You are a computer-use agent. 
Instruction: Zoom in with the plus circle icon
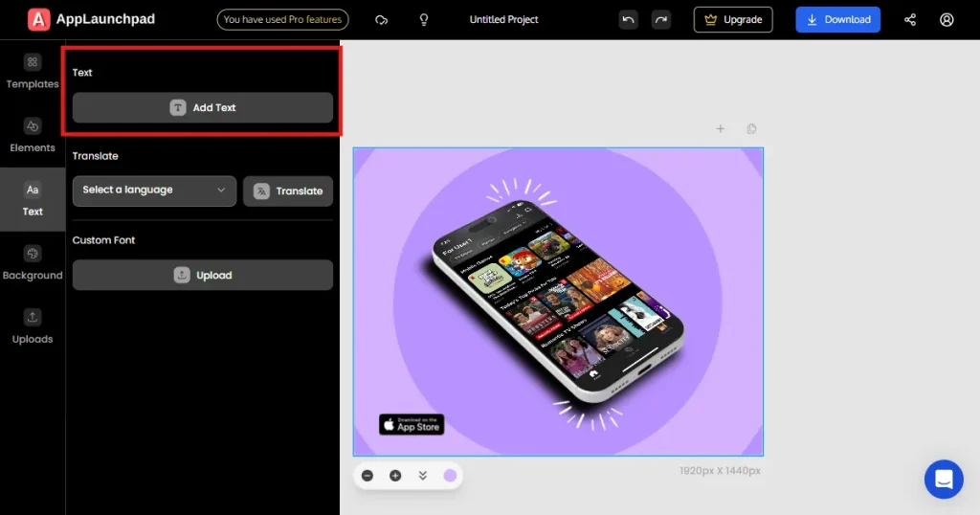pyautogui.click(x=395, y=476)
